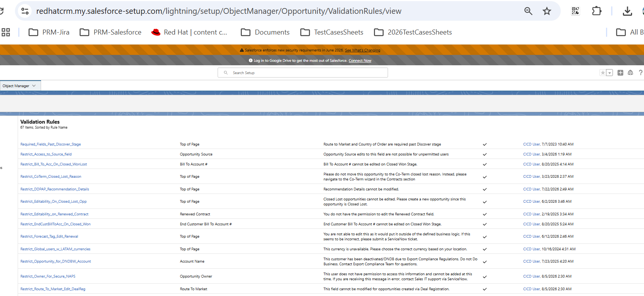Image resolution: width=644 pixels, height=296 pixels.
Task: Open CICD User link dated 10/16/2024
Action: coord(532,249)
